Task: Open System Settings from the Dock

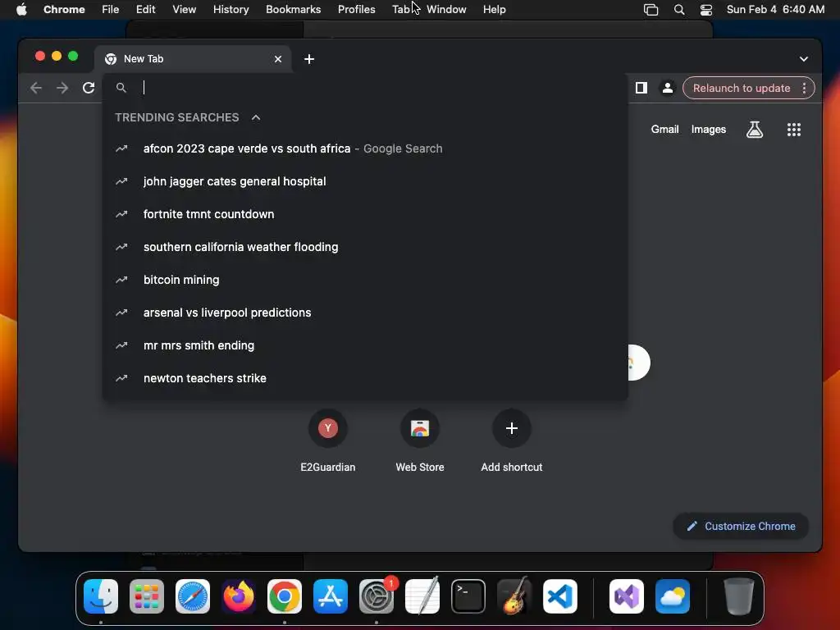Action: 377,596
